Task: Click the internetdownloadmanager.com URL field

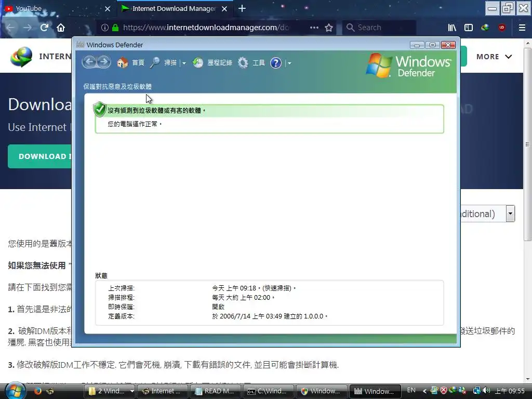Action: (x=206, y=28)
